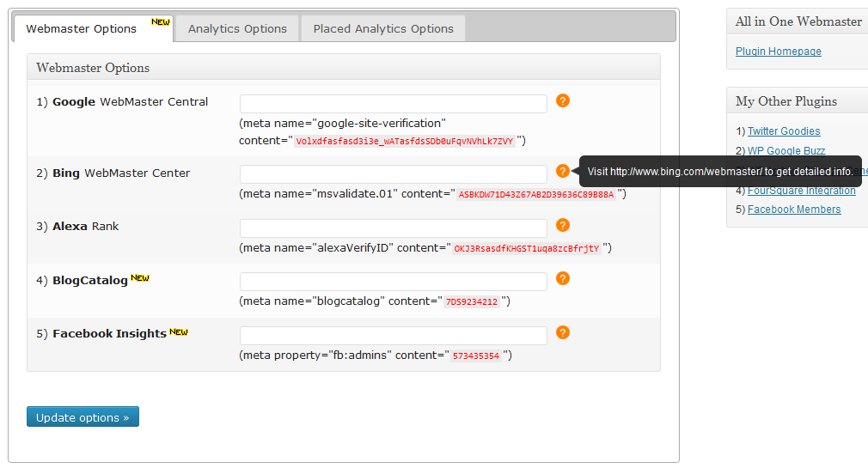Open the WP Google Buzz link
Viewport: 868px width, 468px height.
786,150
